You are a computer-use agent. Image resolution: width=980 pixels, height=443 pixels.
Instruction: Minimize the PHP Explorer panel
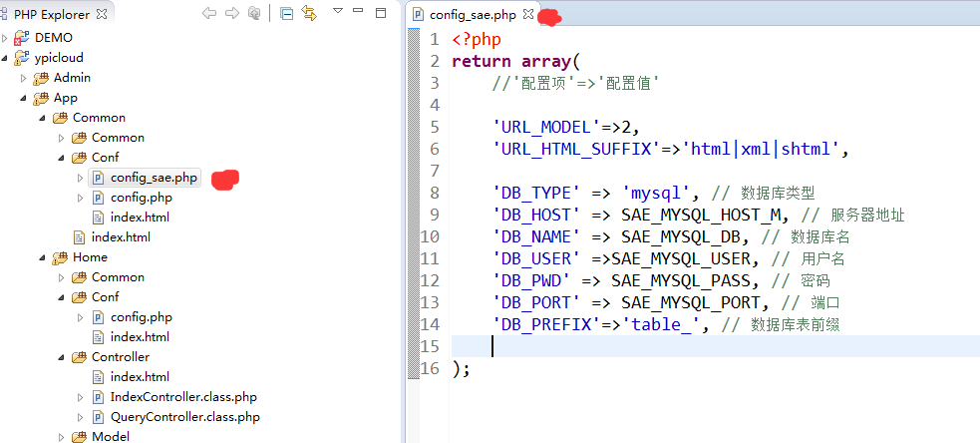pyautogui.click(x=360, y=13)
